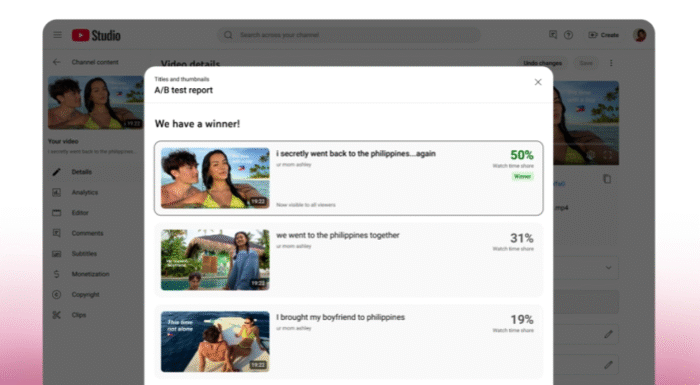The image size is (700, 385).
Task: Copy video link with the copy icon
Action: 607,179
